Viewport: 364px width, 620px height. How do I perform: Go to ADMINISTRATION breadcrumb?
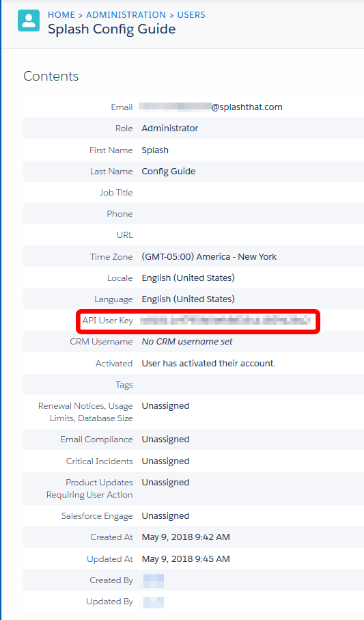click(126, 15)
